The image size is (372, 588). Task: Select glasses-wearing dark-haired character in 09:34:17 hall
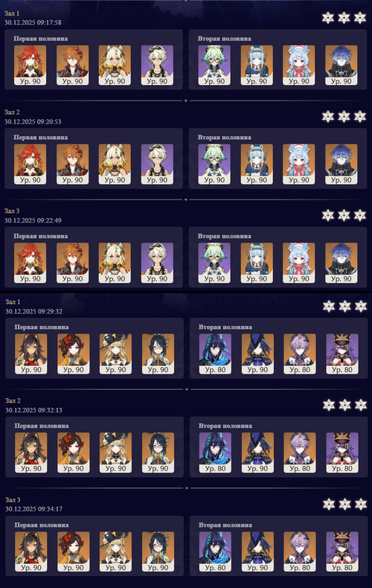click(158, 552)
